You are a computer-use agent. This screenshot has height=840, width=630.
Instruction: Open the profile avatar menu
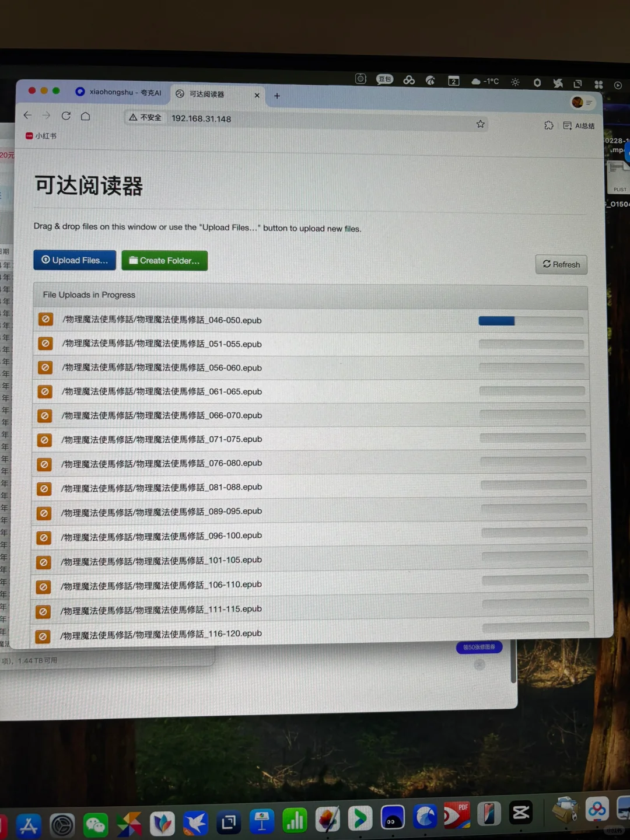(577, 103)
